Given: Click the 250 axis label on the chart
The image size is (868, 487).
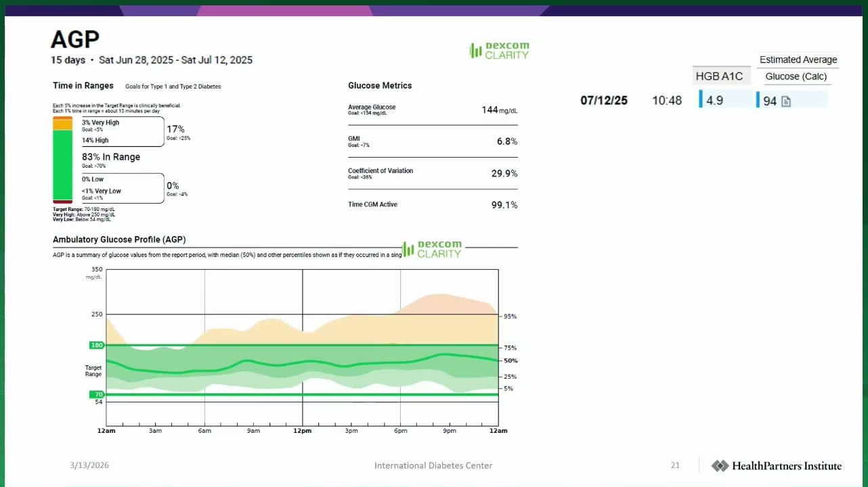Looking at the screenshot, I should (x=97, y=315).
